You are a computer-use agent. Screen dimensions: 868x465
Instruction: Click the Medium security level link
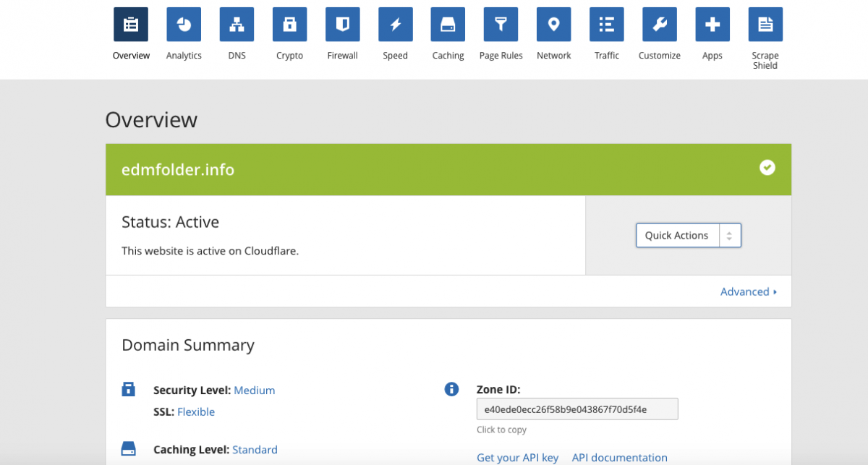point(255,391)
